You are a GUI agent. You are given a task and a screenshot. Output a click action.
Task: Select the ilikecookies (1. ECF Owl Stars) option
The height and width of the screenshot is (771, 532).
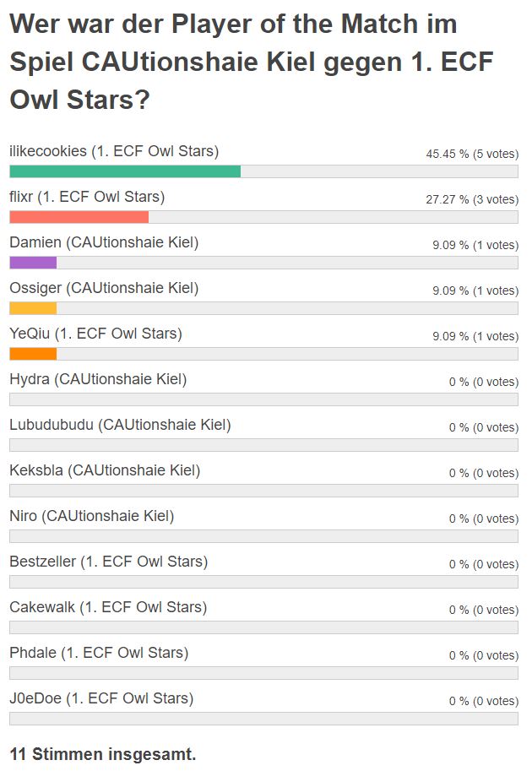pyautogui.click(x=114, y=151)
